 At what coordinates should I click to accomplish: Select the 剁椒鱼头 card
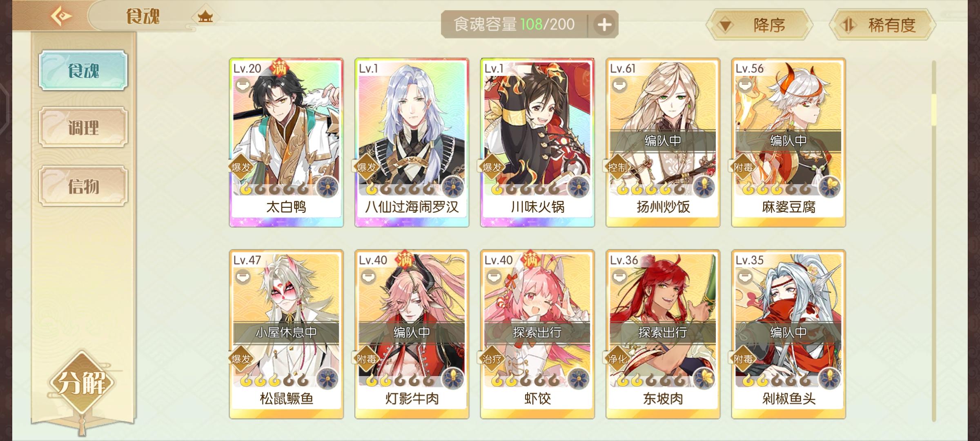pos(788,334)
